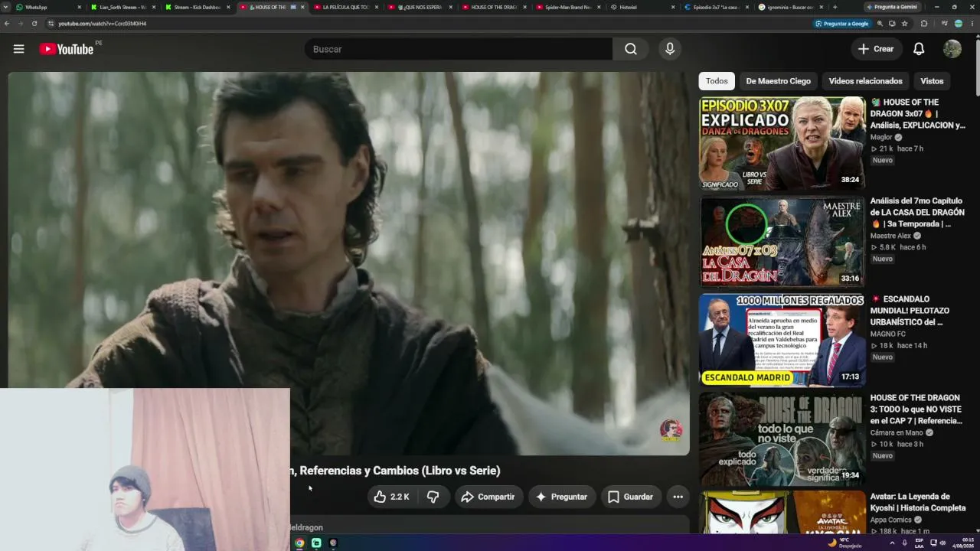
Task: Show hidden system tray icons
Action: pos(892,543)
